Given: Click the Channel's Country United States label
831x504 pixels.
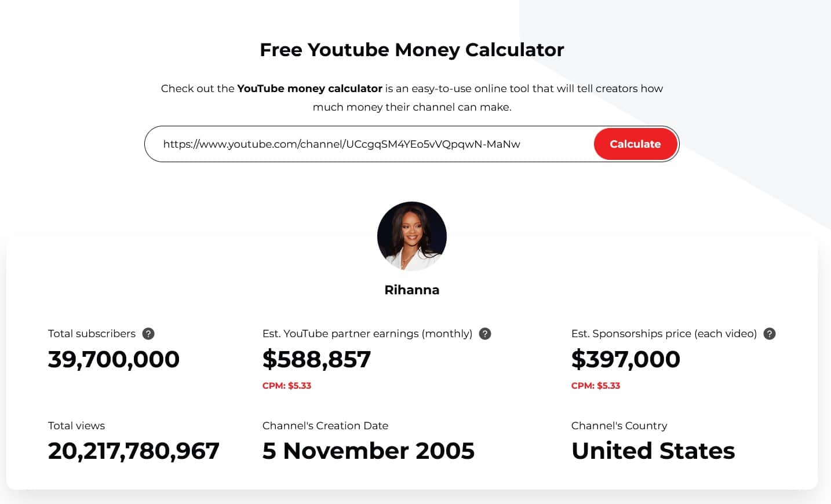Looking at the screenshot, I should pos(653,451).
